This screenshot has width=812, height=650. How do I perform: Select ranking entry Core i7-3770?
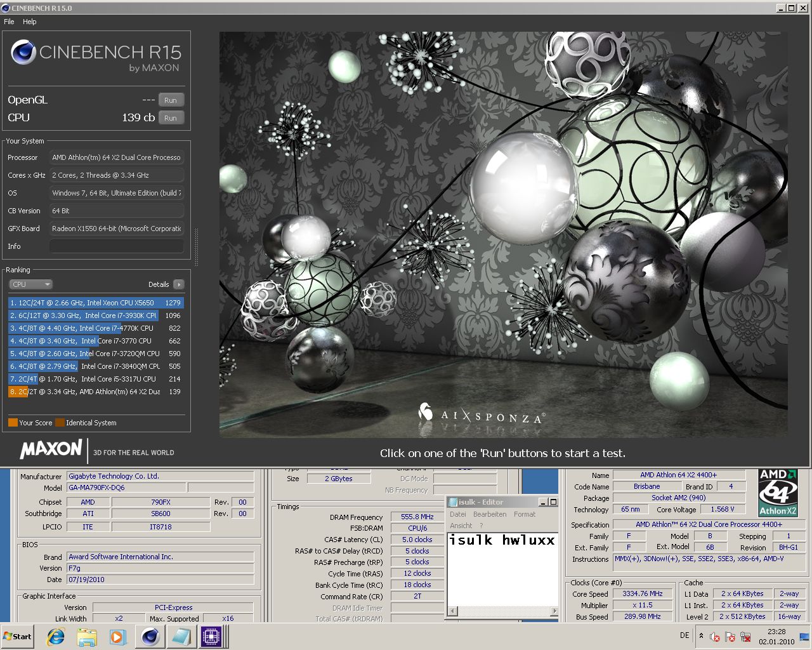[96, 341]
